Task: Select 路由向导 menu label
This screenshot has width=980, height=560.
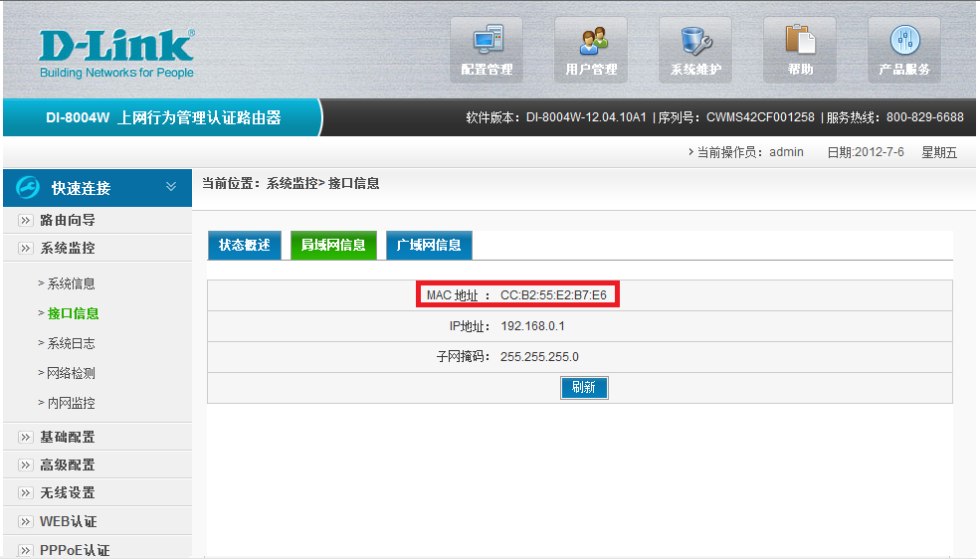Action: (x=68, y=220)
